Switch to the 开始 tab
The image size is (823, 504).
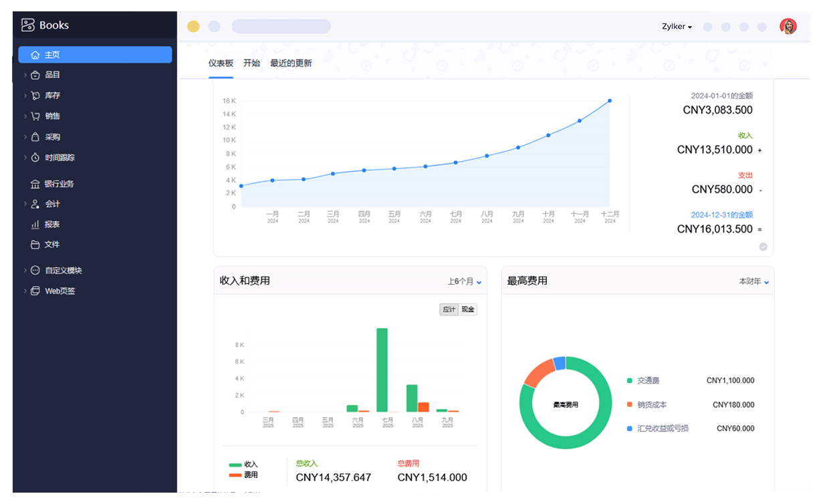coord(251,64)
